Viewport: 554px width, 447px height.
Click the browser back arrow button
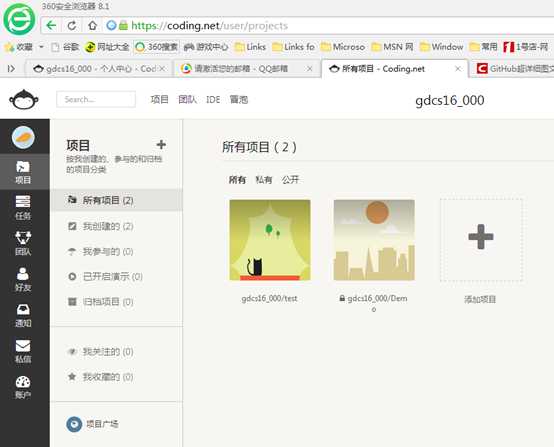point(51,25)
